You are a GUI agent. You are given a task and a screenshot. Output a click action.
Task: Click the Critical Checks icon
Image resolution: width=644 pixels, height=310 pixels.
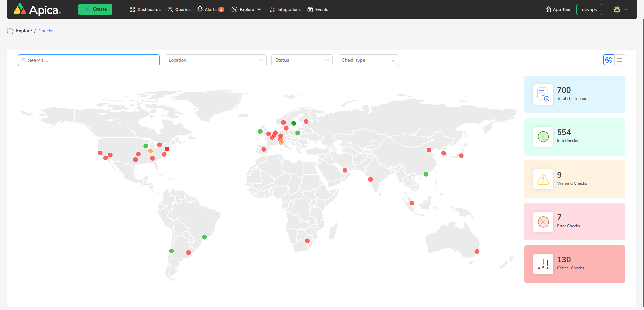click(x=543, y=264)
